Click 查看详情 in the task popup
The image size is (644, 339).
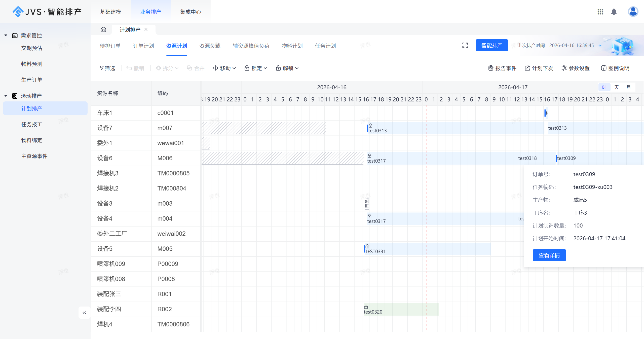pos(549,255)
